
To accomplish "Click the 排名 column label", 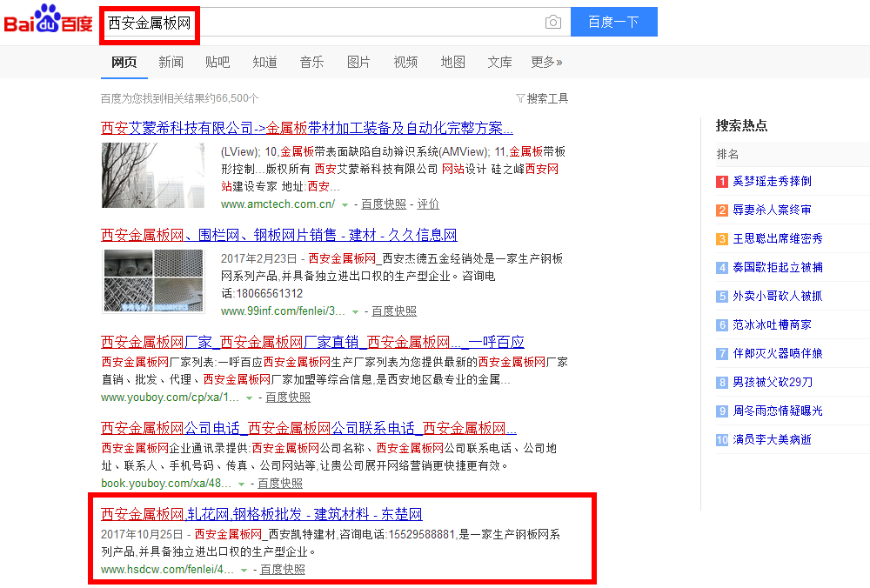I will tap(727, 154).
